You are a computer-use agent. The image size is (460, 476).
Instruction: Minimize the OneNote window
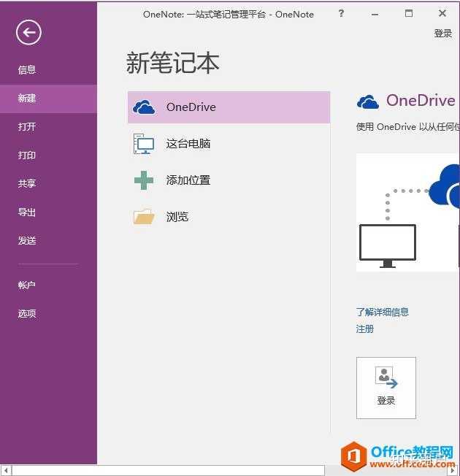click(375, 14)
